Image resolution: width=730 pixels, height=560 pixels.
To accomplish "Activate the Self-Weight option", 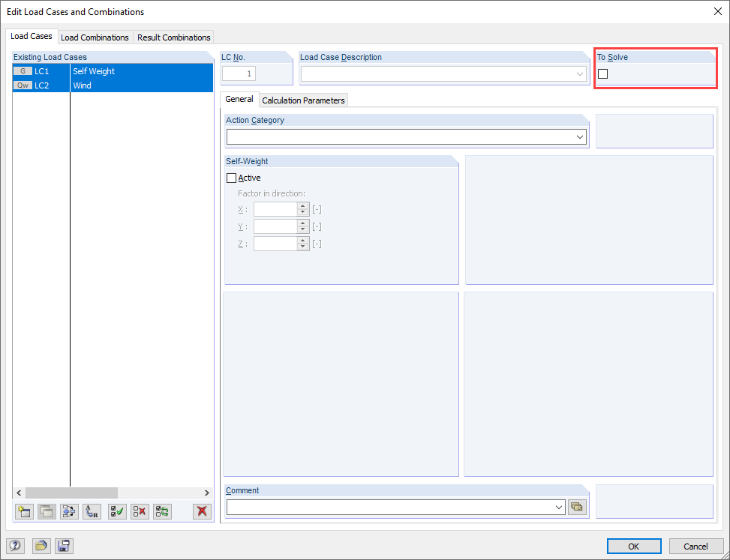I will click(232, 178).
